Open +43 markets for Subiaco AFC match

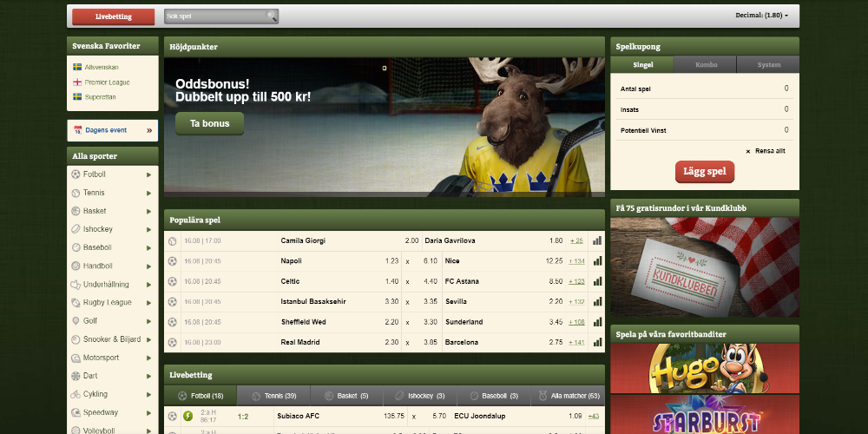coord(594,416)
